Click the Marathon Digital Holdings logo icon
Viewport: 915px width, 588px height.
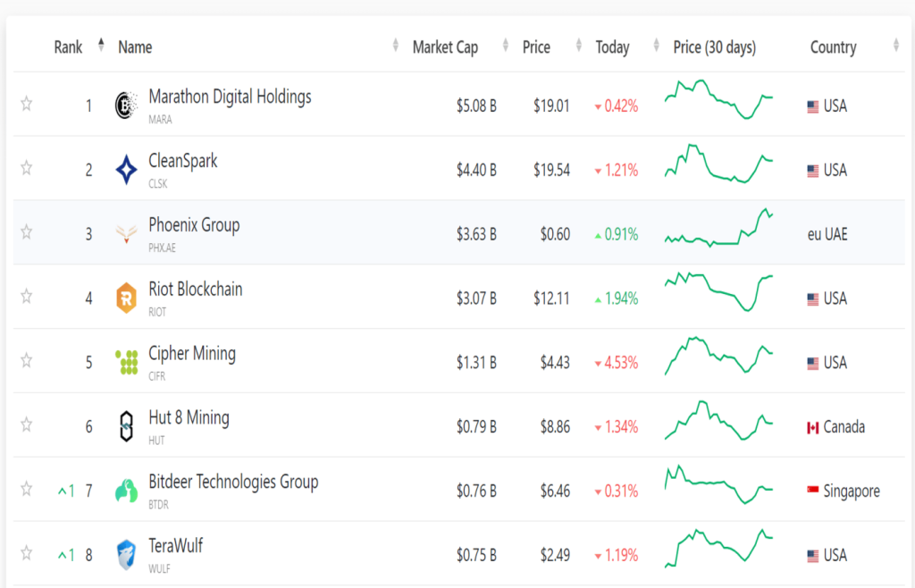tap(127, 106)
